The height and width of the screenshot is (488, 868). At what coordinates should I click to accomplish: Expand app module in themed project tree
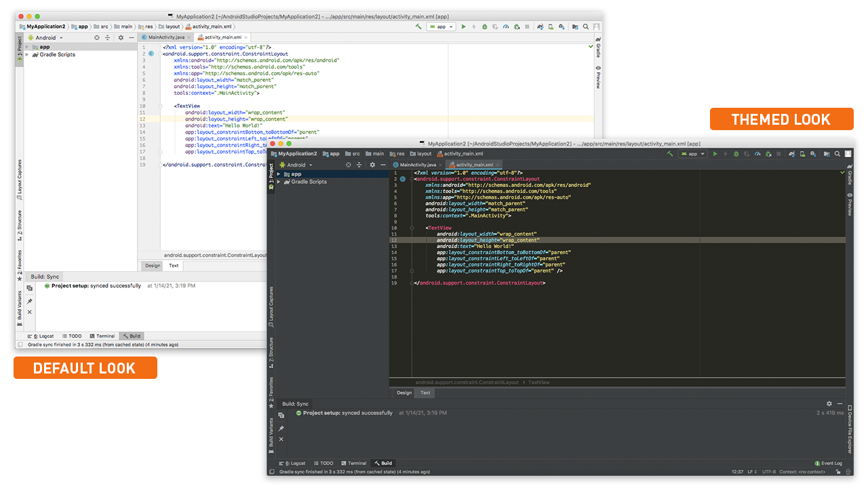tap(278, 174)
